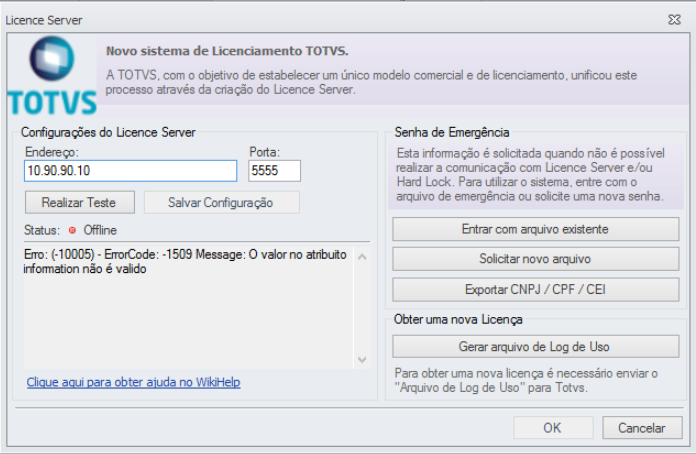Click the red Offline status indicator
696x454 pixels.
72,230
